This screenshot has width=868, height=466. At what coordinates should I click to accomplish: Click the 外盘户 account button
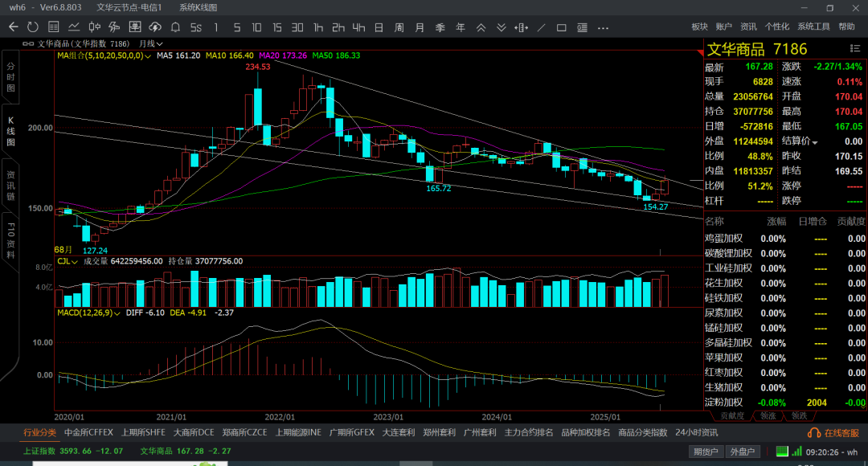pyautogui.click(x=743, y=452)
